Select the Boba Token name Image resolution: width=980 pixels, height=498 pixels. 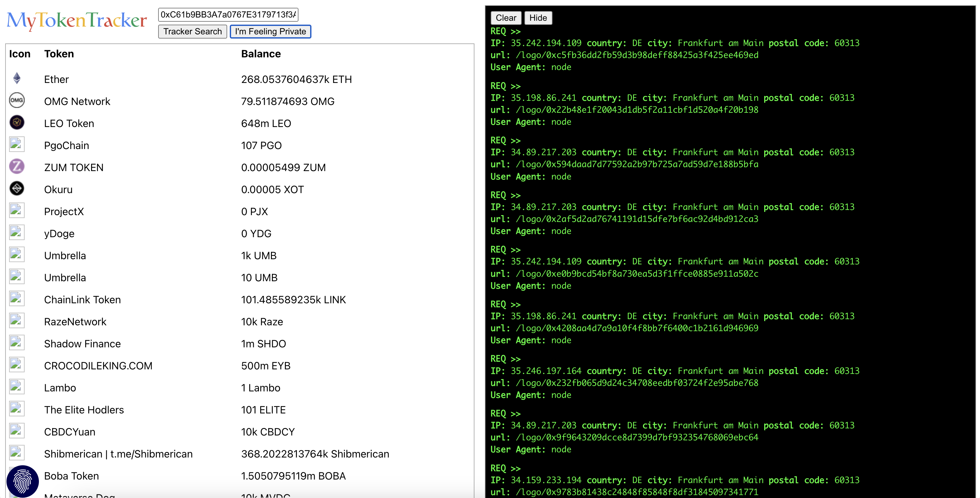(x=72, y=477)
